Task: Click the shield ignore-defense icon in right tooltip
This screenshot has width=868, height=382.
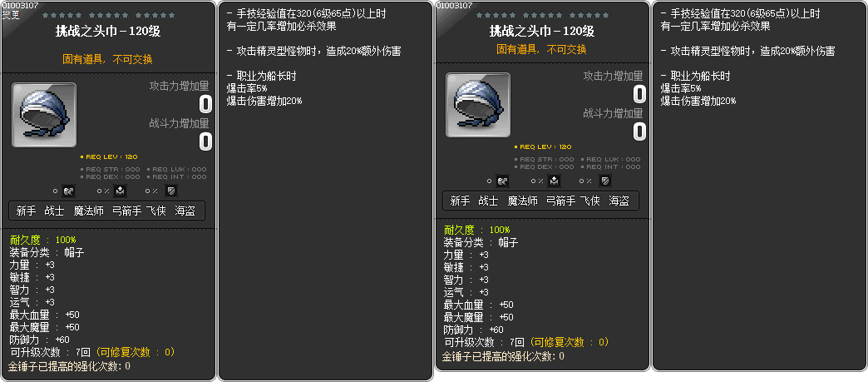Action: 606,181
